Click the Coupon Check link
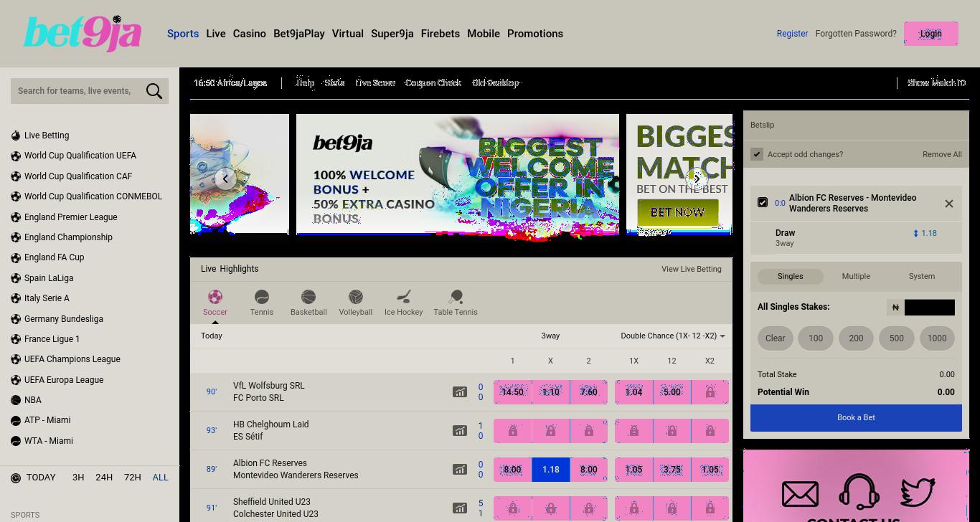 pos(433,83)
